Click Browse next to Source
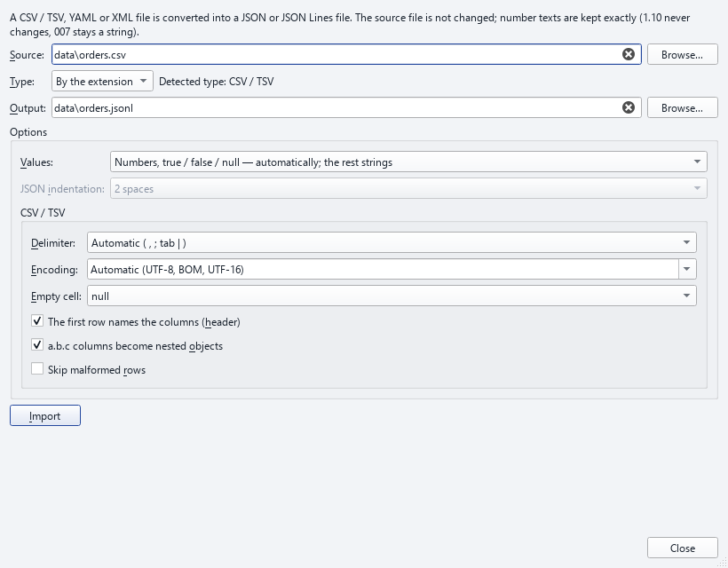Image resolution: width=728 pixels, height=568 pixels. point(683,55)
